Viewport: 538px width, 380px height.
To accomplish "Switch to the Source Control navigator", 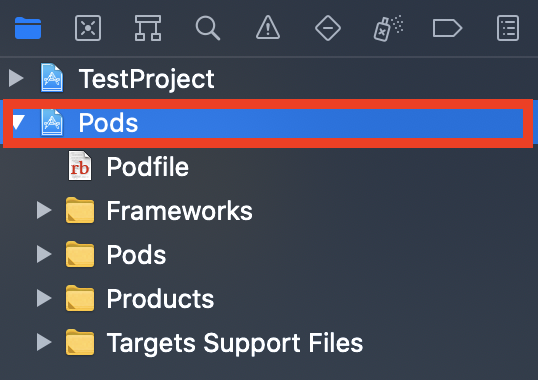I will pyautogui.click(x=88, y=28).
